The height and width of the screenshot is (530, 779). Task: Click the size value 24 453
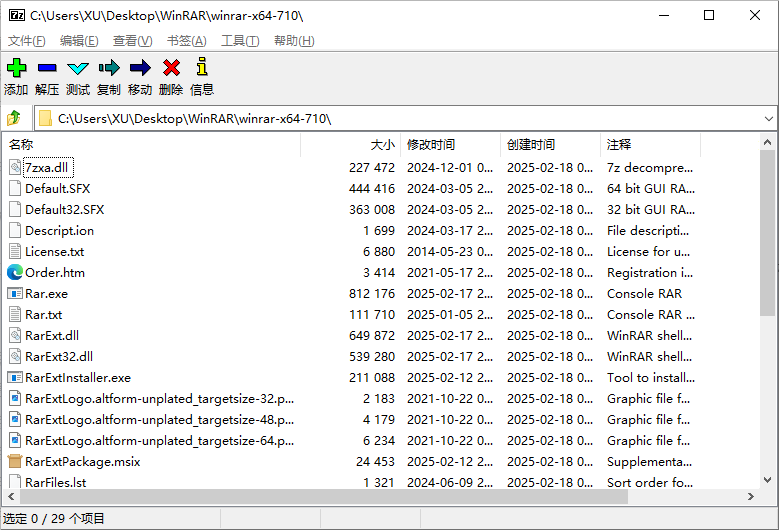point(375,461)
